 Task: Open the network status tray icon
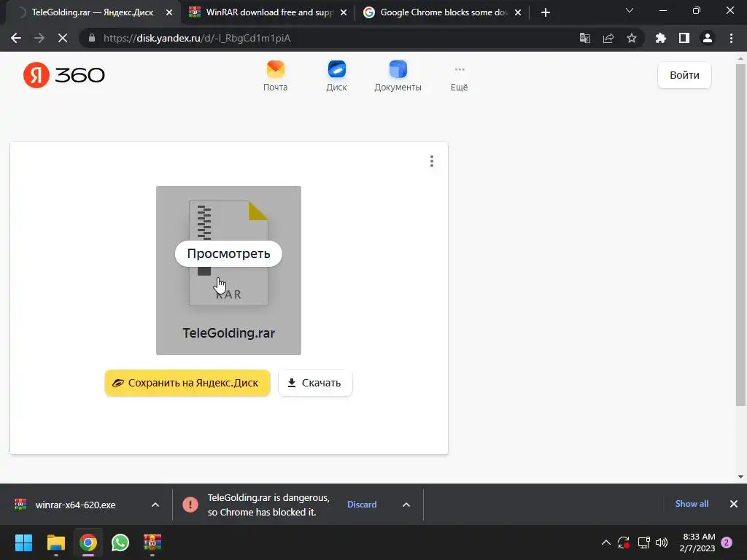pos(643,542)
